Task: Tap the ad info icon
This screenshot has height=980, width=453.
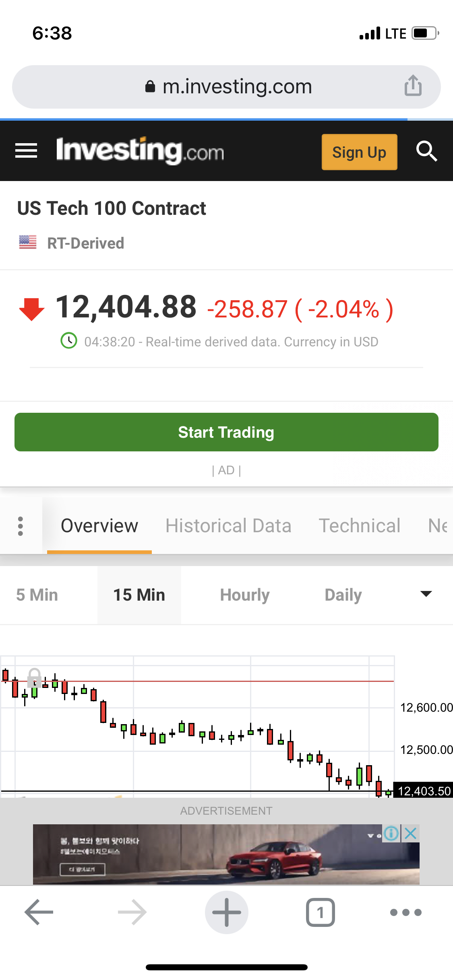Action: pyautogui.click(x=391, y=833)
